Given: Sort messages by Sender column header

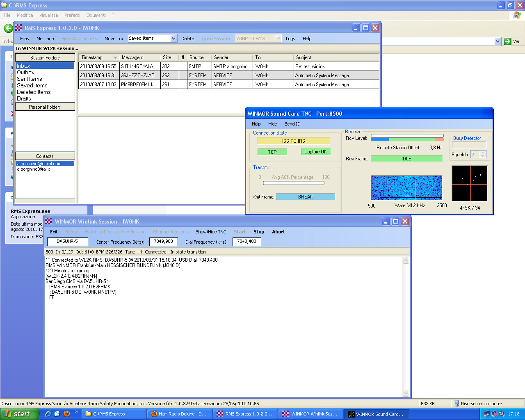Looking at the screenshot, I should (232, 57).
